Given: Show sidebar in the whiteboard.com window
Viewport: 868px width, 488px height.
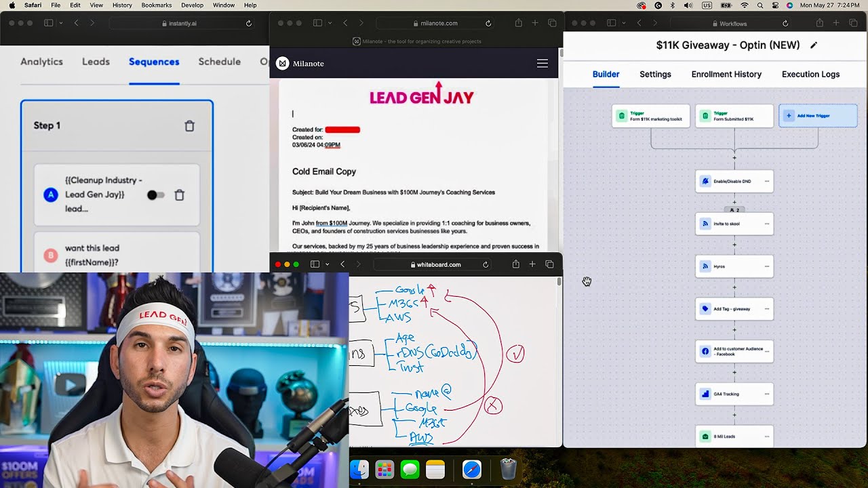Looking at the screenshot, I should coord(315,264).
